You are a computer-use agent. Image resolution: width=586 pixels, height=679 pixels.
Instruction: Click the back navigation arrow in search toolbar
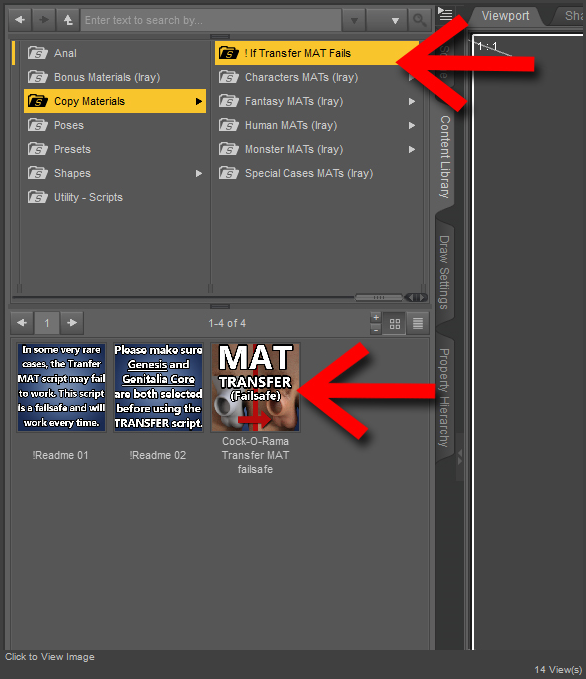pyautogui.click(x=20, y=20)
